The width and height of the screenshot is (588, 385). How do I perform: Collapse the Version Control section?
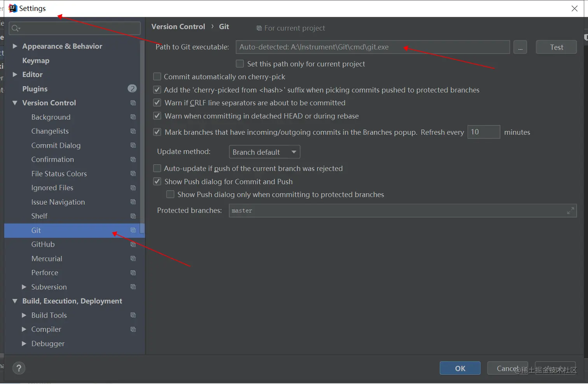[x=15, y=103]
